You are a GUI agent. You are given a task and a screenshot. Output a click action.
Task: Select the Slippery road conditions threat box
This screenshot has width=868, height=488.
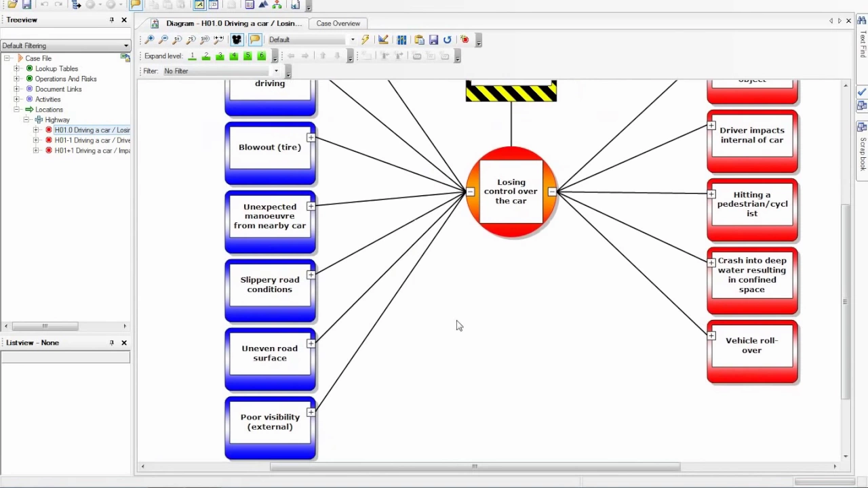click(270, 291)
